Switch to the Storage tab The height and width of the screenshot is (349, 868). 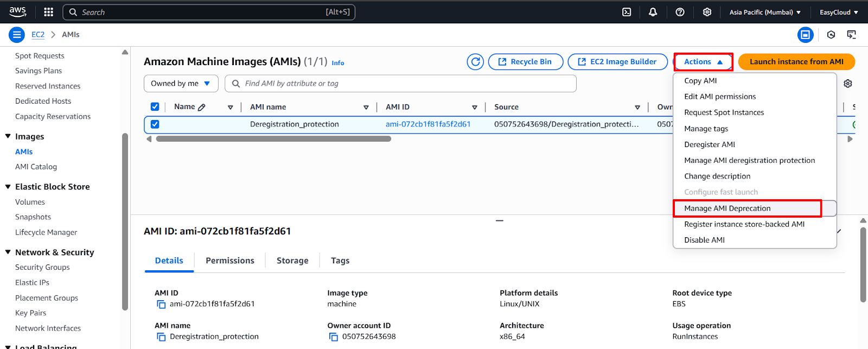tap(292, 261)
